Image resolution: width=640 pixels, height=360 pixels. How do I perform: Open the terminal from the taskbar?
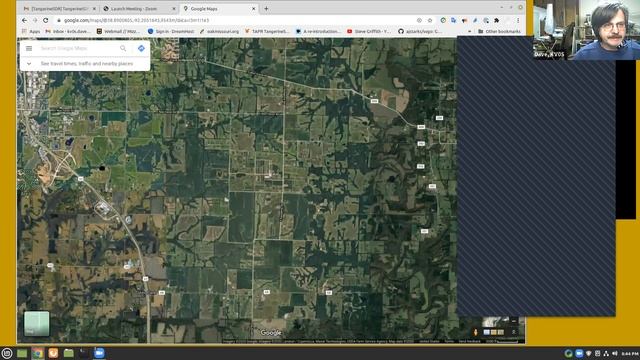84,353
